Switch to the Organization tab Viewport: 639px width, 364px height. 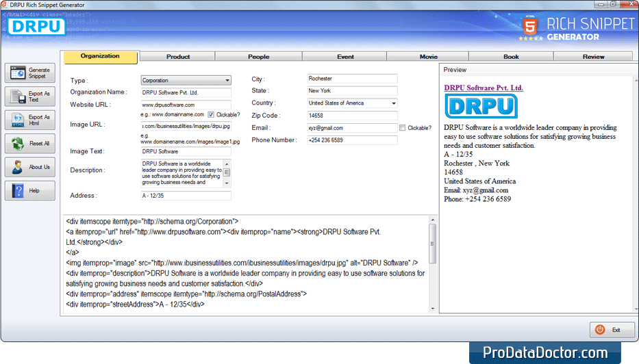[x=100, y=56]
